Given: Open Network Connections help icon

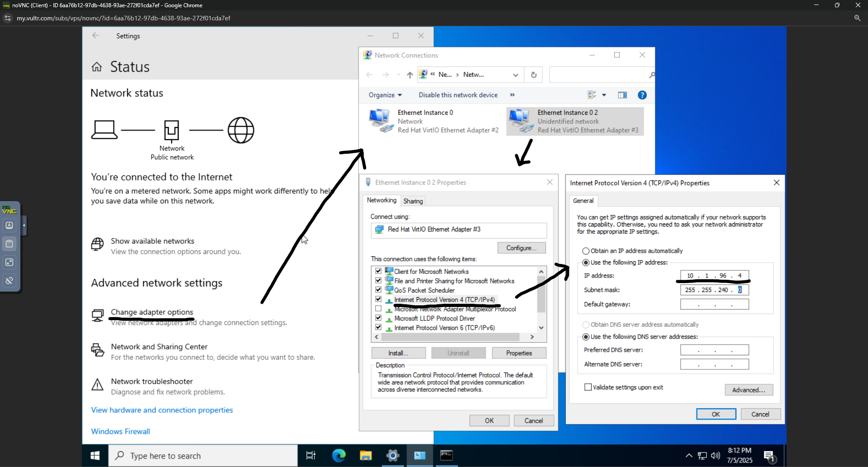Looking at the screenshot, I should 642,95.
